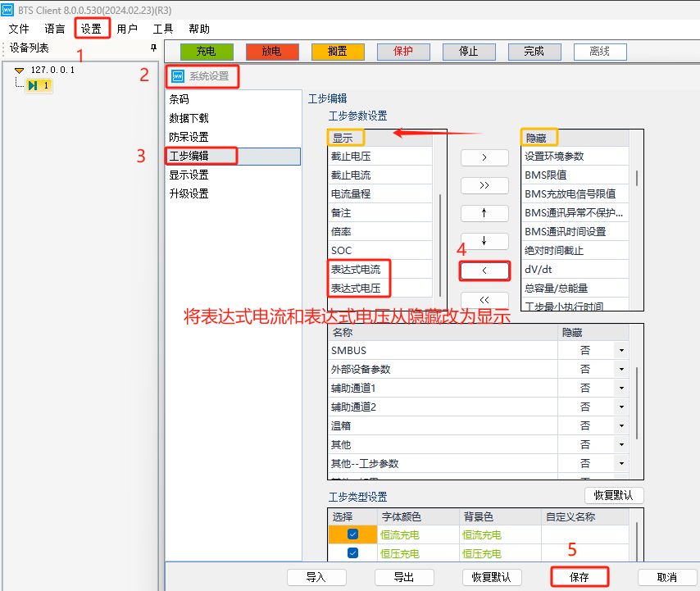The width and height of the screenshot is (700, 591).
Task: Uncheck the 恒流充电 row checkbox
Action: tap(352, 533)
